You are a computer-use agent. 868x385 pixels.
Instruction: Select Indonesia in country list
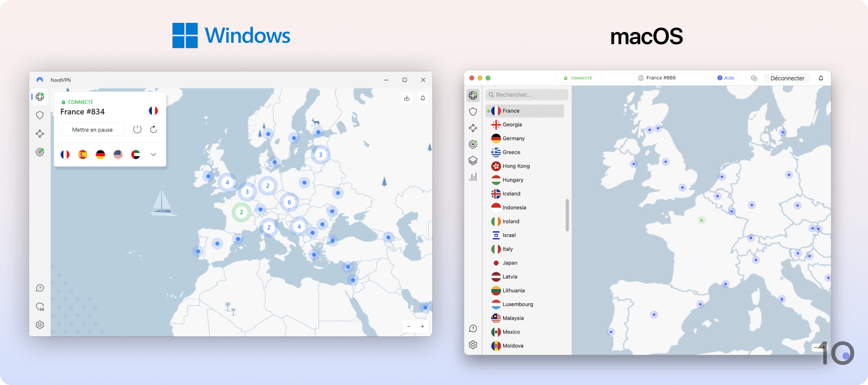coord(525,207)
